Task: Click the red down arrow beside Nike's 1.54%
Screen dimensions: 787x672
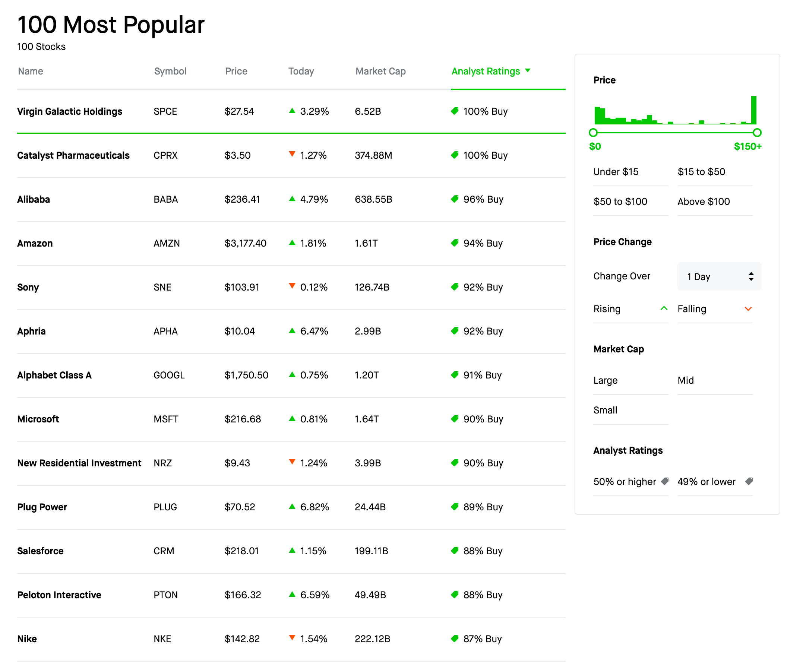Action: tap(292, 637)
